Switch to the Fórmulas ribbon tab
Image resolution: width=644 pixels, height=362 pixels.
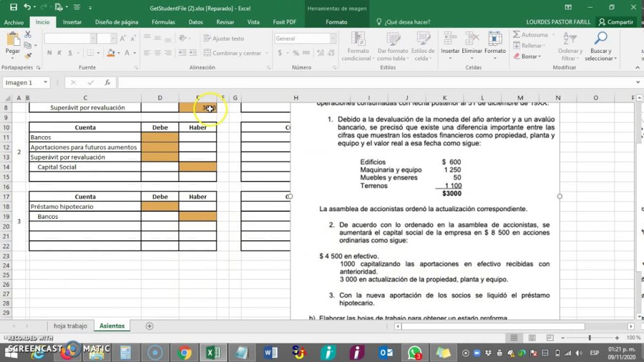163,21
